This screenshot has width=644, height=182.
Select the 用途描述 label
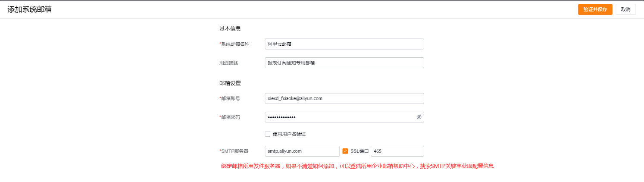point(229,63)
